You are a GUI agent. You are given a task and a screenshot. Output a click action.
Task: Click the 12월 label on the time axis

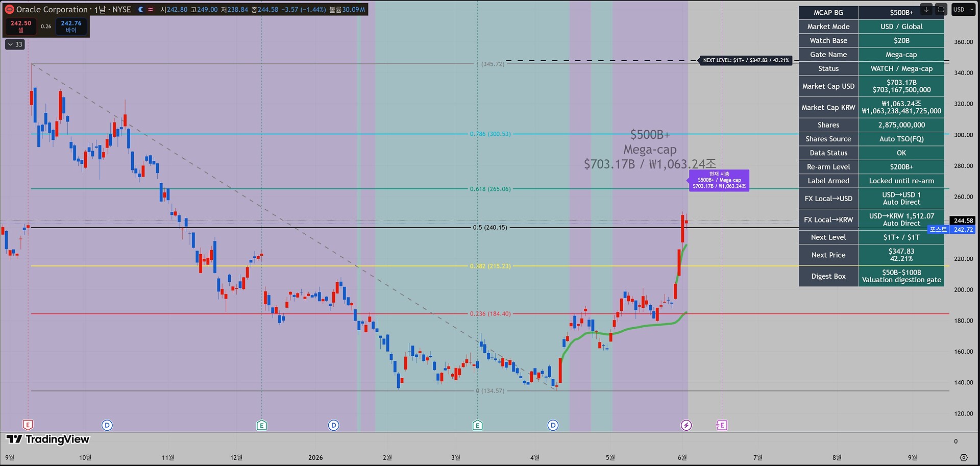pyautogui.click(x=236, y=457)
